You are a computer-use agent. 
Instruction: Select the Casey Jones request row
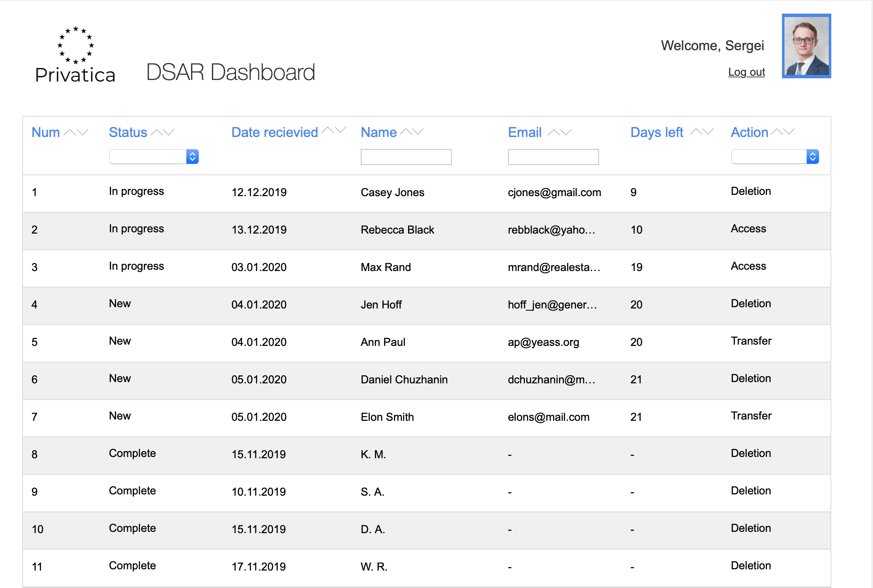pos(392,192)
